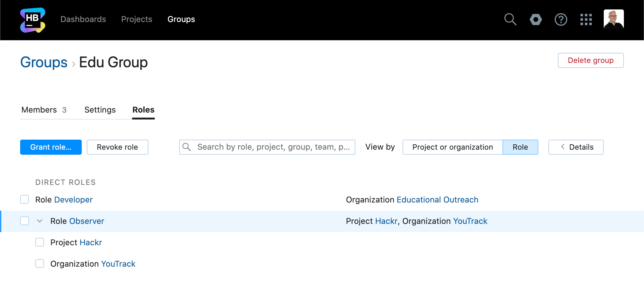Click the Delete group button

click(591, 60)
